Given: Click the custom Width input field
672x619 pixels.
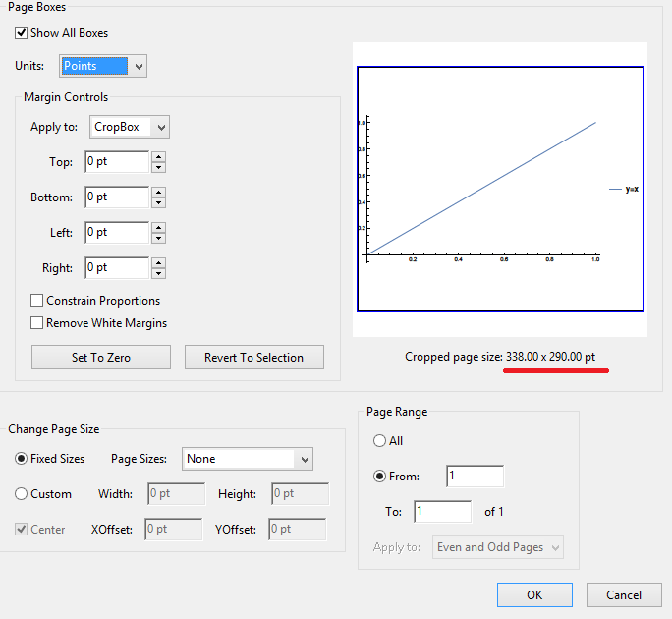Looking at the screenshot, I should (x=176, y=494).
